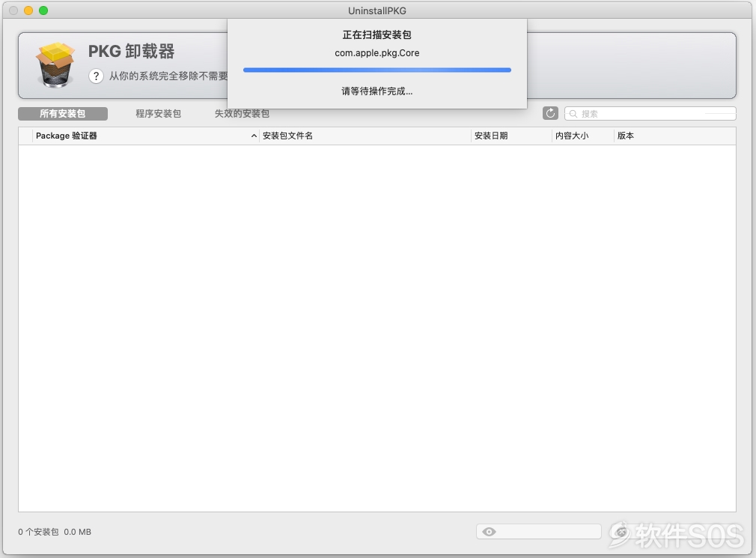Viewport: 756px width, 558px height.
Task: Click the search magnifier icon
Action: coord(573,114)
